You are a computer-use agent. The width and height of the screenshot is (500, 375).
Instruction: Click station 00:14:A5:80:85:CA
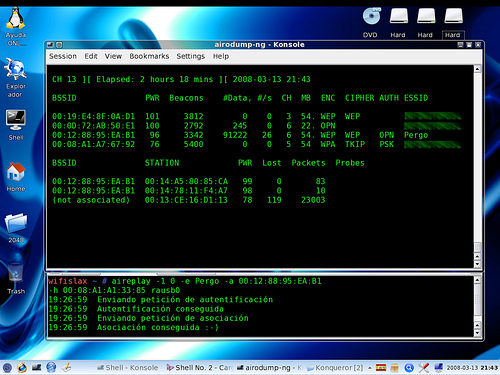pos(186,181)
